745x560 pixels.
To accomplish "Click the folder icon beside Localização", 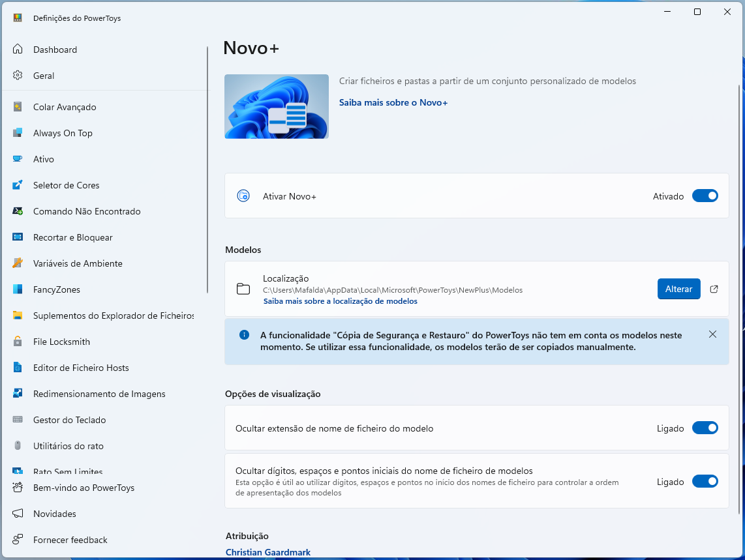I will click(x=243, y=289).
